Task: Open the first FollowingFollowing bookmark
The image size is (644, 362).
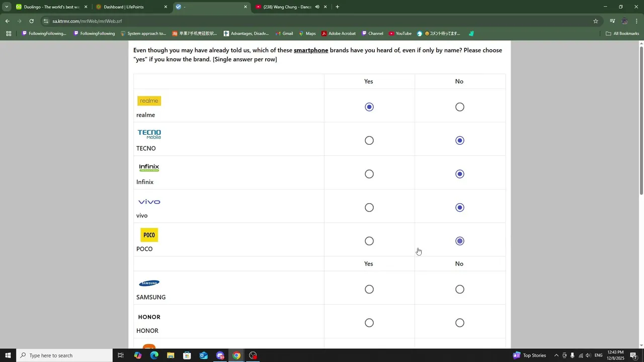Action: pos(44,34)
